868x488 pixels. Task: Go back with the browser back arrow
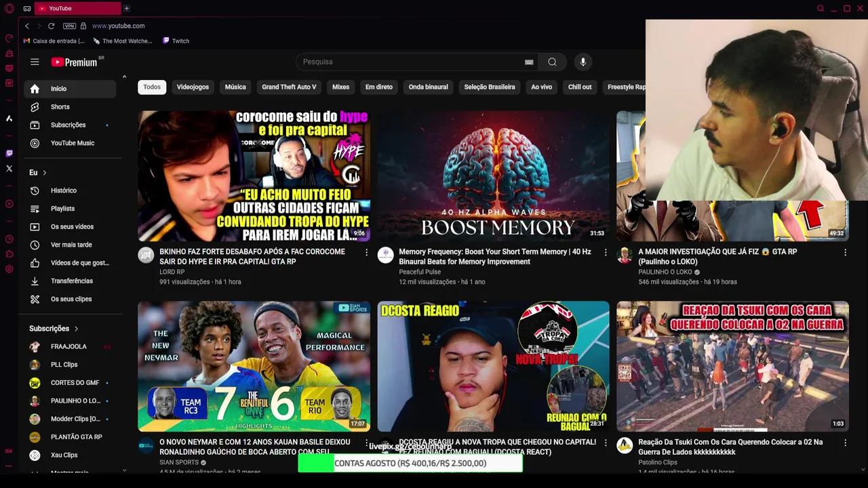(26, 26)
